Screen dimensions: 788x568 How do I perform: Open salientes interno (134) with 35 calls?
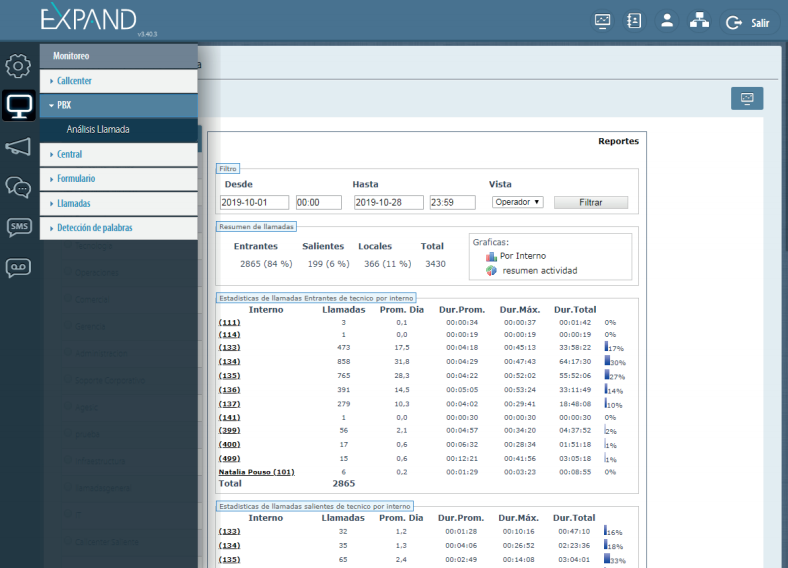point(229,546)
